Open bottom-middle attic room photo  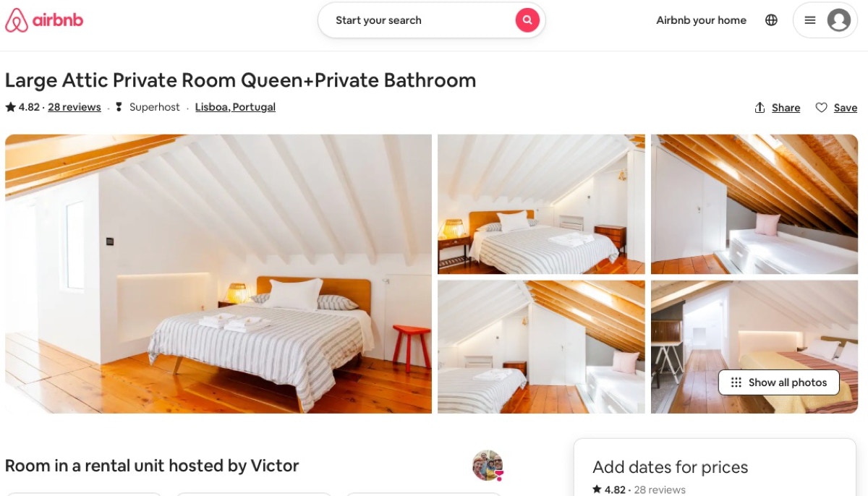[541, 347]
